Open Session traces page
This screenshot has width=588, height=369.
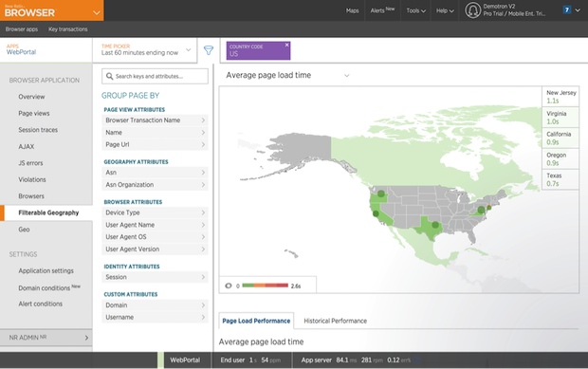pos(38,130)
